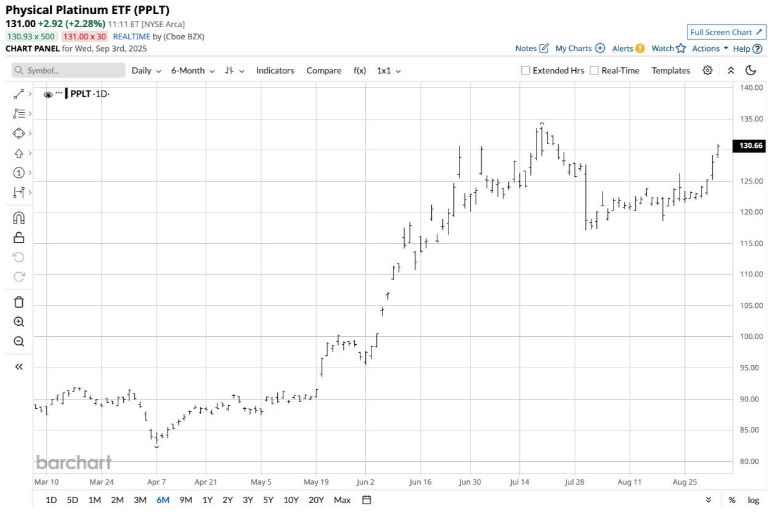The width and height of the screenshot is (778, 532).
Task: Select the numbered label annotation tool
Action: tap(18, 172)
